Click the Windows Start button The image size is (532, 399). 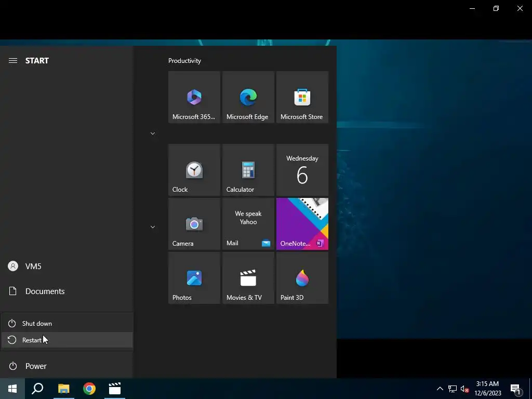click(12, 389)
